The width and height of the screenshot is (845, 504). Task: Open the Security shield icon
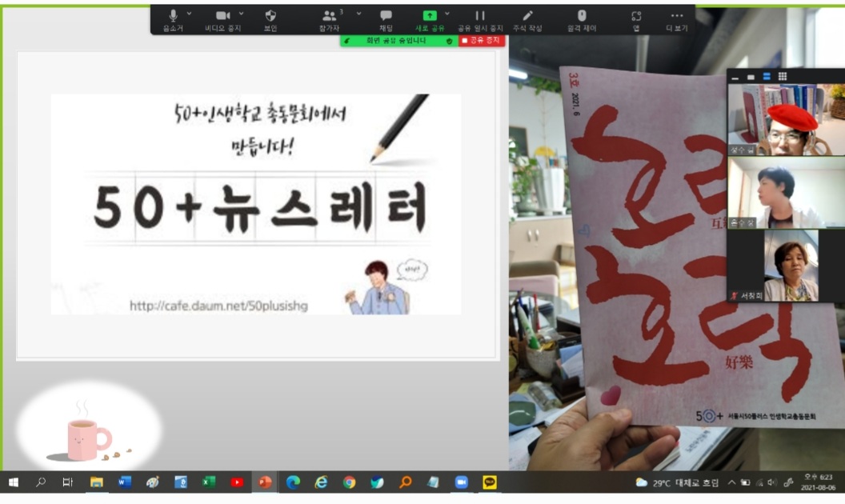click(270, 19)
